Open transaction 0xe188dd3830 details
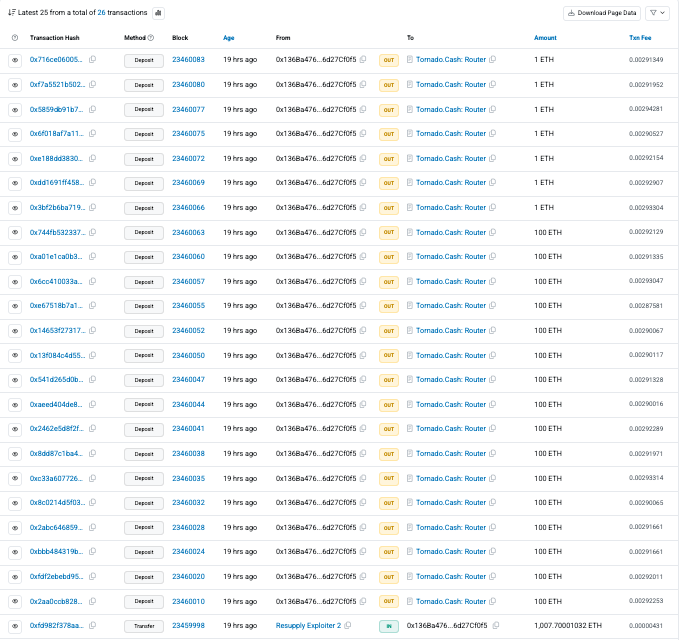Screen dimensions: 679x640 tap(56, 158)
